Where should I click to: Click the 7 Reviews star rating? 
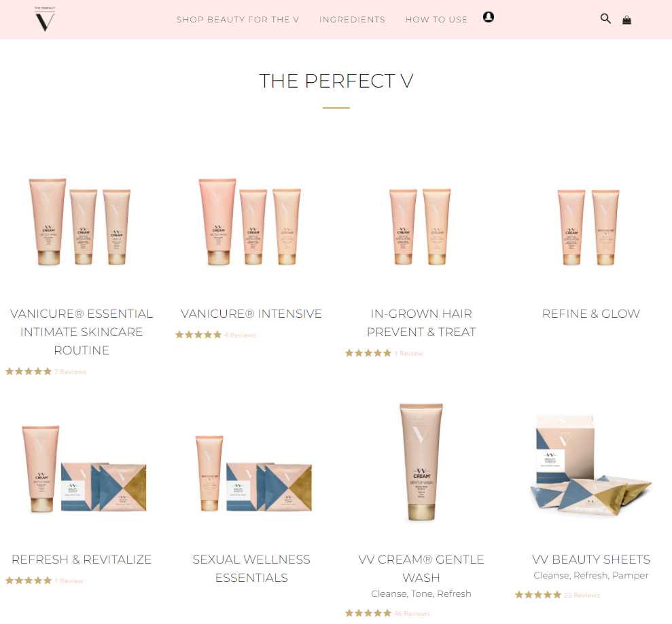[x=46, y=371]
